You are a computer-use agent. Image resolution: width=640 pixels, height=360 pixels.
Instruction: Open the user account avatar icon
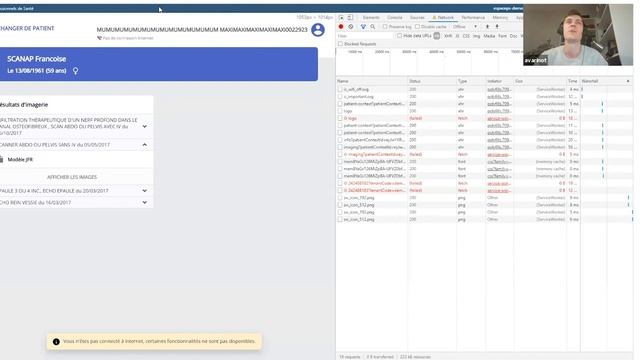[318, 30]
